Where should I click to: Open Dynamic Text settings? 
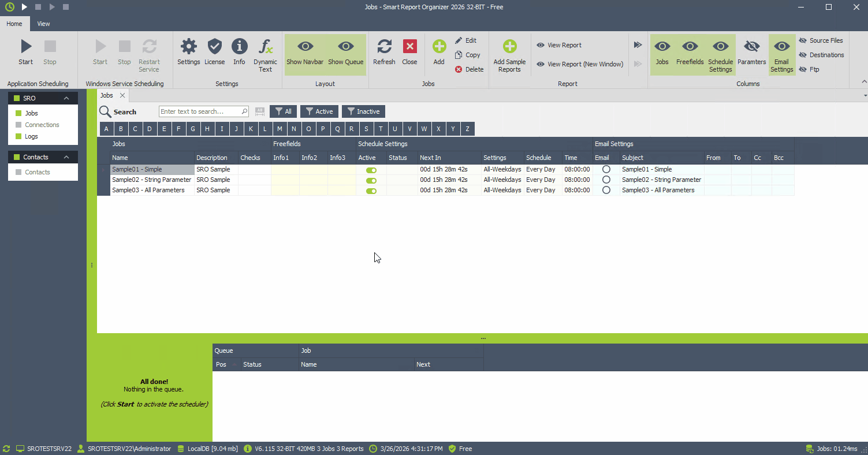(265, 54)
